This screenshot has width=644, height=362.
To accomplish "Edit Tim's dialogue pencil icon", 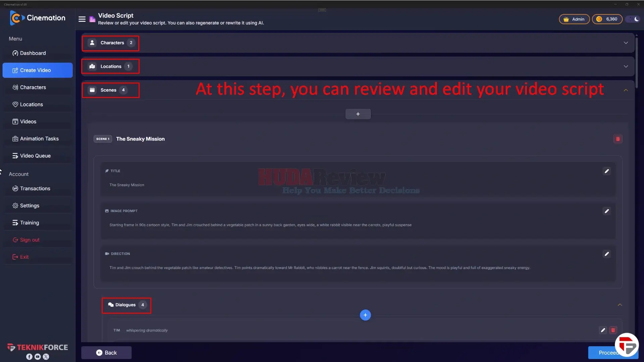I will 603,330.
